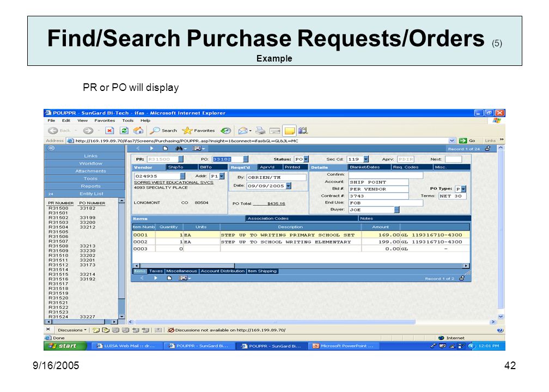The width and height of the screenshot is (549, 392).
Task: Open the PO Type dropdown
Action: click(x=463, y=188)
